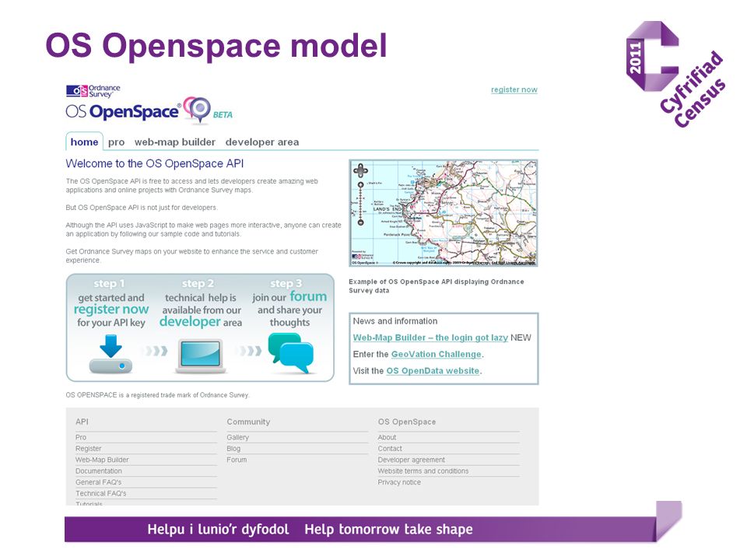Viewport: 747px width, 560px height.
Task: Open Technical FAQ's footer link
Action: click(101, 494)
